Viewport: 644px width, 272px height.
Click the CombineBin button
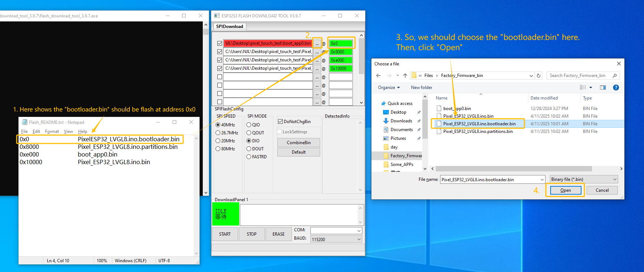tap(299, 143)
